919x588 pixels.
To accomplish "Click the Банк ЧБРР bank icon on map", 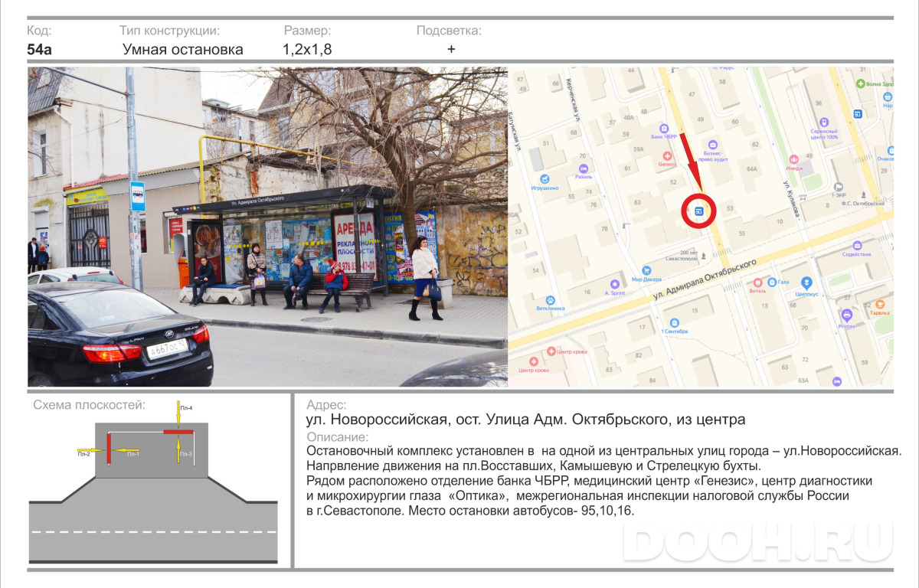I will click(x=662, y=130).
